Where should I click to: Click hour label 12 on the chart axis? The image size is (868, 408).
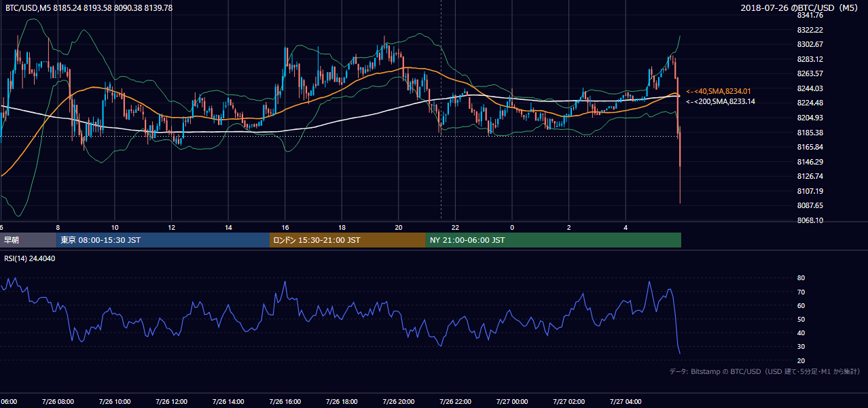[x=172, y=227]
